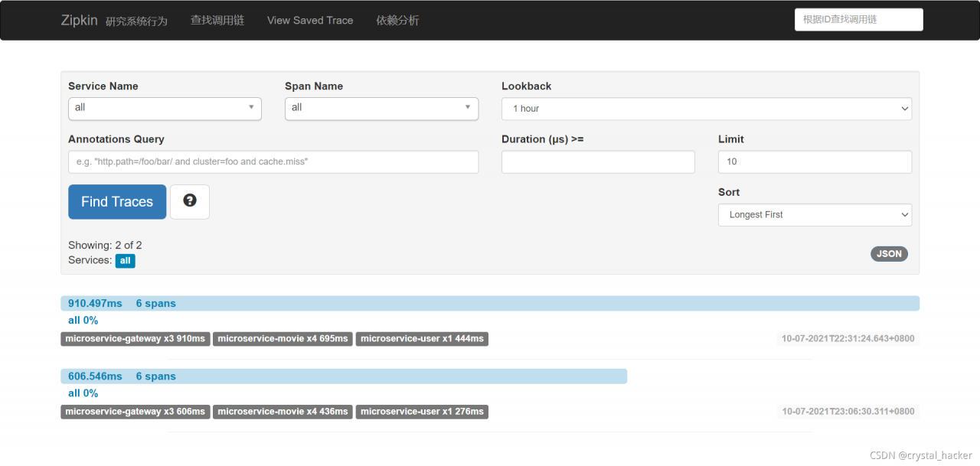980x466 pixels.
Task: Click the 研究系统行为 navbar text
Action: (136, 21)
